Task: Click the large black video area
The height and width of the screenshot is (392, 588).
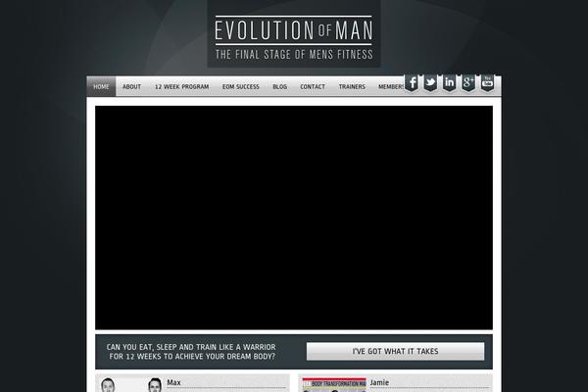Action: [294, 218]
